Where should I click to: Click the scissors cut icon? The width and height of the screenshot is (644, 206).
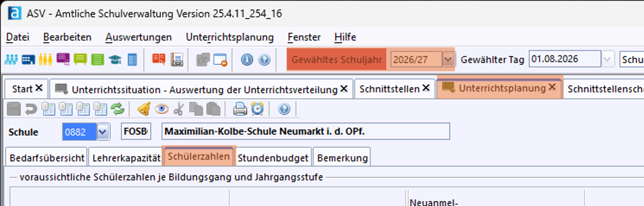pyautogui.click(x=178, y=109)
